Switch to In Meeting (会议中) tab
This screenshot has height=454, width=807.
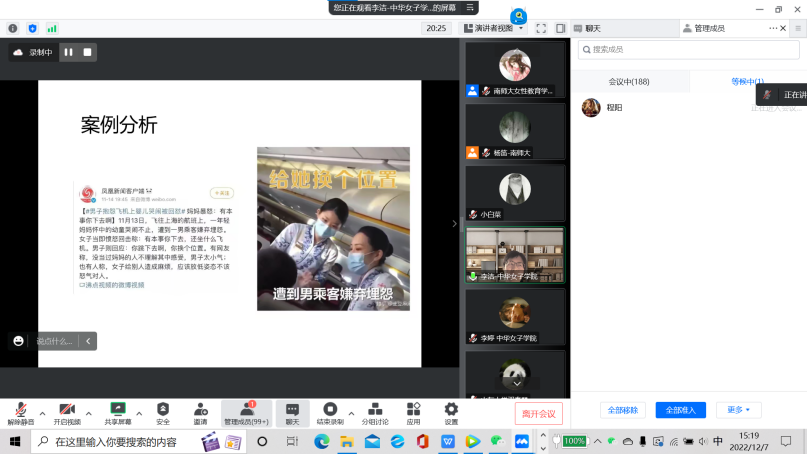tap(629, 81)
